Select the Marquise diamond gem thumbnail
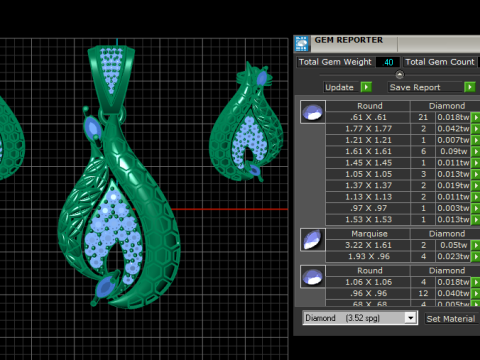This screenshot has width=480, height=360. tap(313, 240)
